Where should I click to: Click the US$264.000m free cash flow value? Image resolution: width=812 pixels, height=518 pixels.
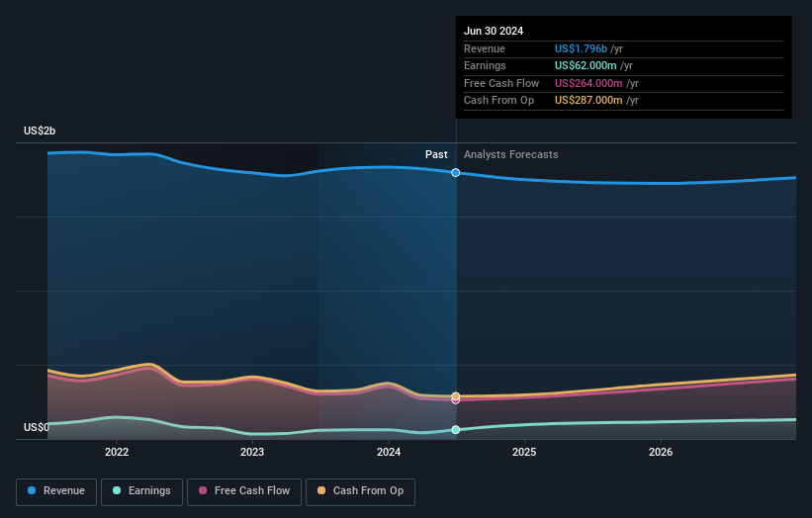pyautogui.click(x=588, y=83)
